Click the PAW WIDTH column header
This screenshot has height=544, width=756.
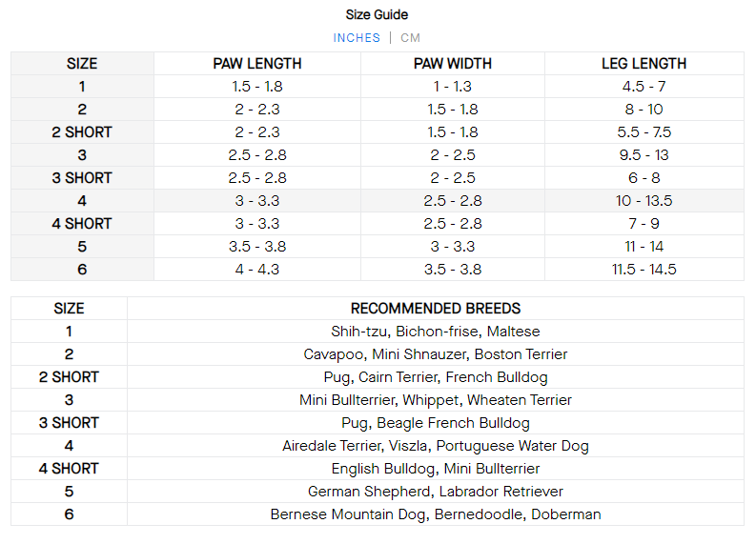click(453, 64)
